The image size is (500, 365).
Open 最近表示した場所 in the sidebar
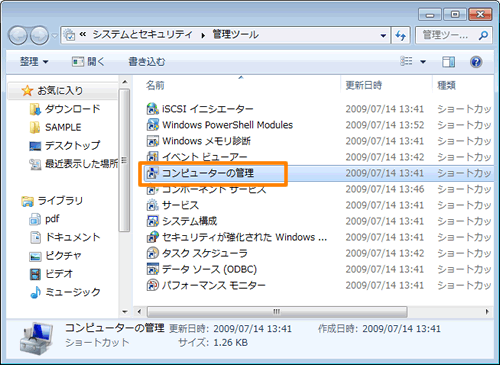coord(73,164)
